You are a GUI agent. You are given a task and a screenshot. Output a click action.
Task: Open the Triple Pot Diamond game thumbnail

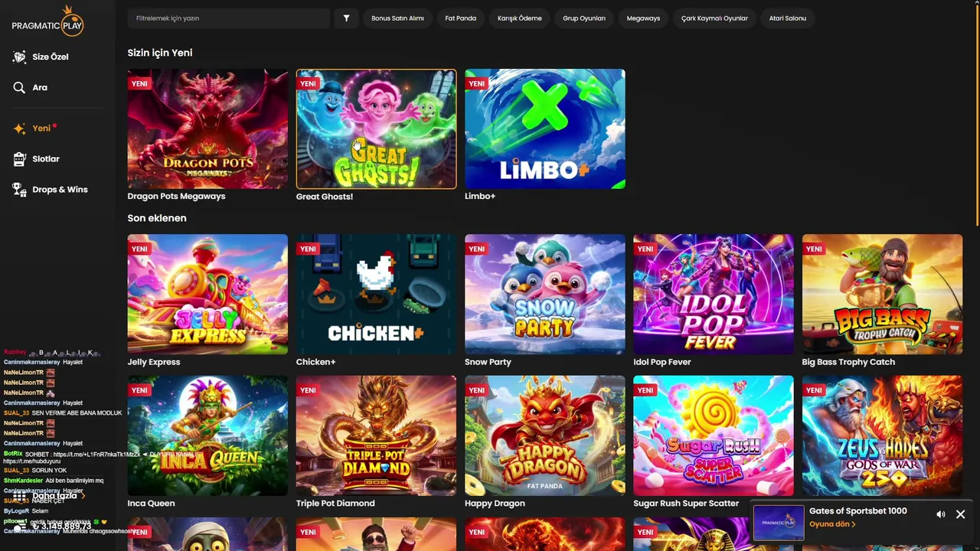[x=376, y=435]
